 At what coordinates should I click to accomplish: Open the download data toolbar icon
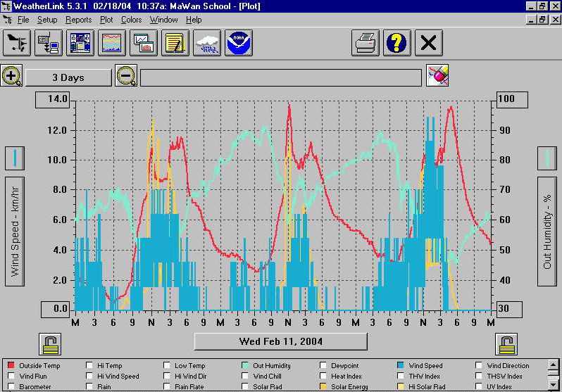pyautogui.click(x=49, y=43)
